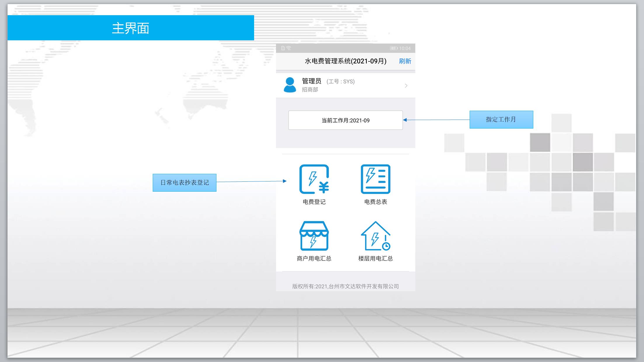Click the 指定工作月 callout box
644x362 pixels.
pos(501,119)
